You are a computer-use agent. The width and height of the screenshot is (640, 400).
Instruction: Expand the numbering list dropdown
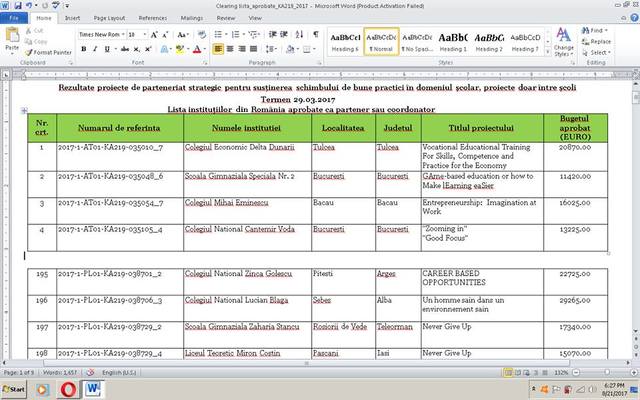(244, 35)
